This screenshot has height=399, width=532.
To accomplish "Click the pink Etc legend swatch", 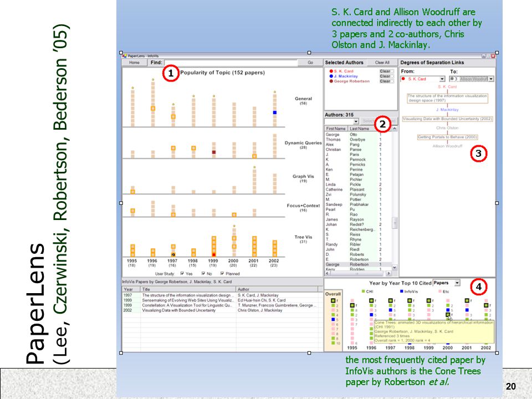I will tap(441, 291).
